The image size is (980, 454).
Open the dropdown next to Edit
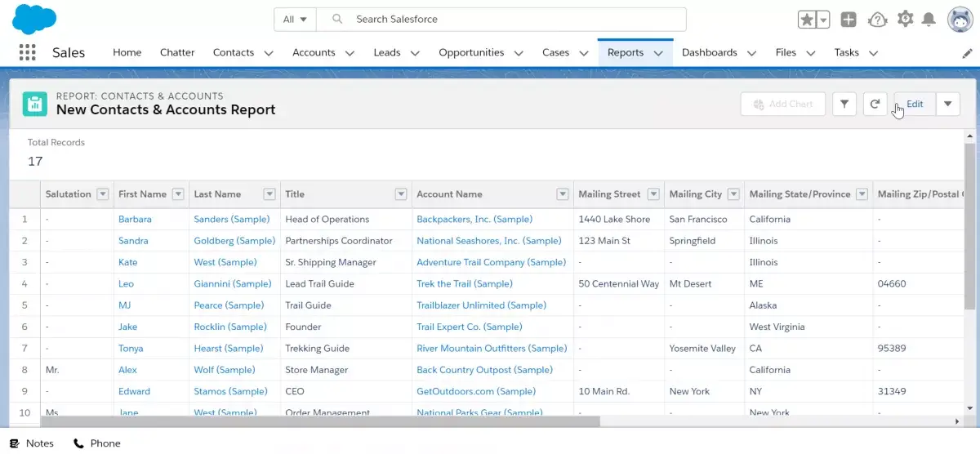[948, 104]
